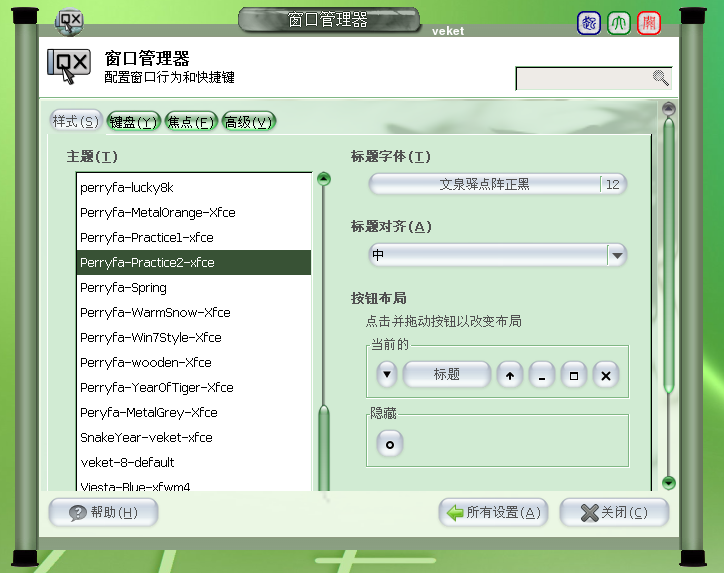Select theme Perryfa-WarmSnow-Xfce
The height and width of the screenshot is (573, 724).
pyautogui.click(x=193, y=312)
